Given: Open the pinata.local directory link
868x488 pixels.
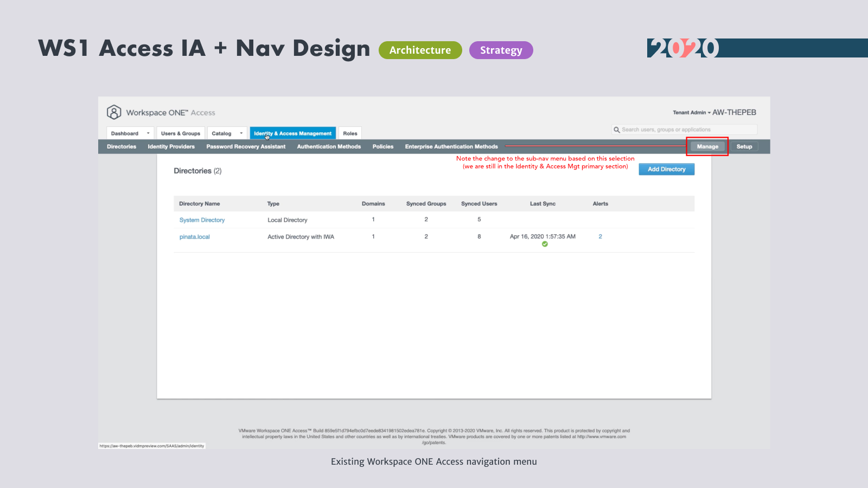Looking at the screenshot, I should pos(194,237).
